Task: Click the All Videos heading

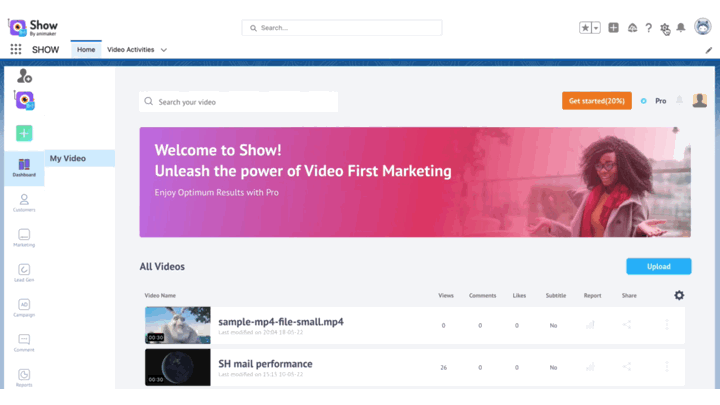Action: click(162, 266)
